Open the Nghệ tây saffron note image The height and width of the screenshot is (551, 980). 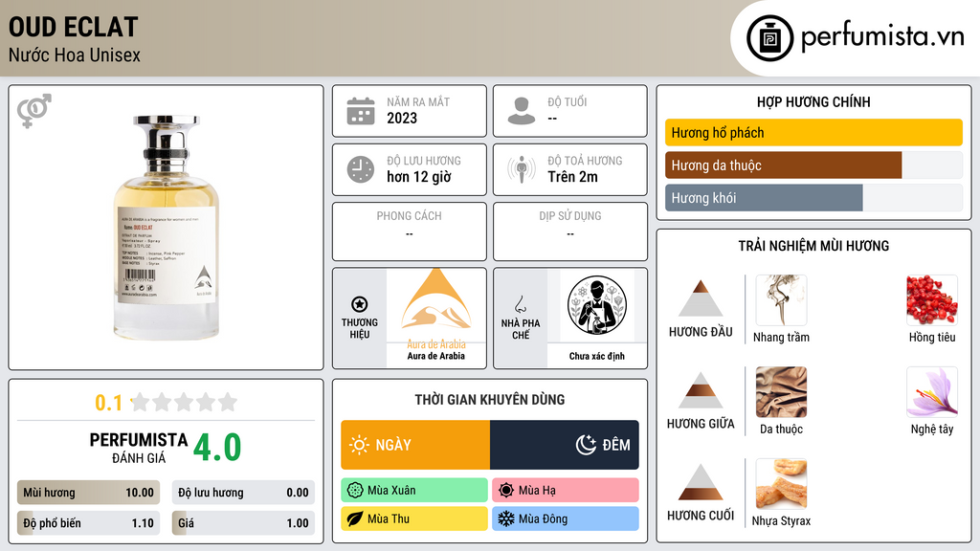point(932,392)
